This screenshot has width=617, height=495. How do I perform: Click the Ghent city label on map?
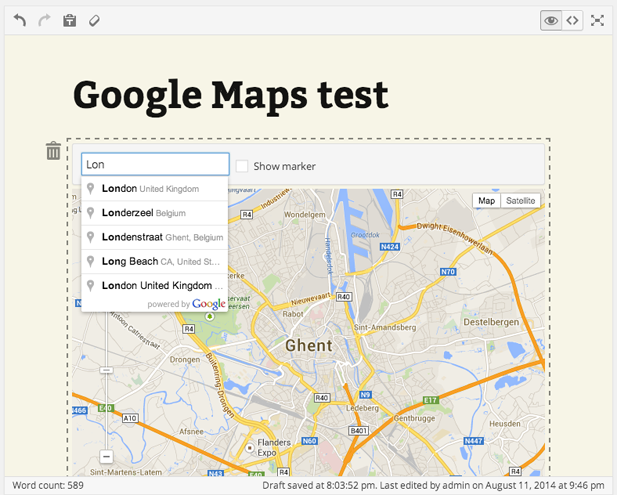click(309, 345)
